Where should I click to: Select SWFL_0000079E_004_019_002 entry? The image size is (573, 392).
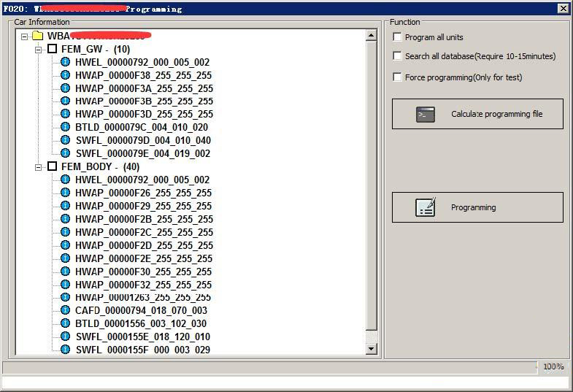[x=142, y=153]
